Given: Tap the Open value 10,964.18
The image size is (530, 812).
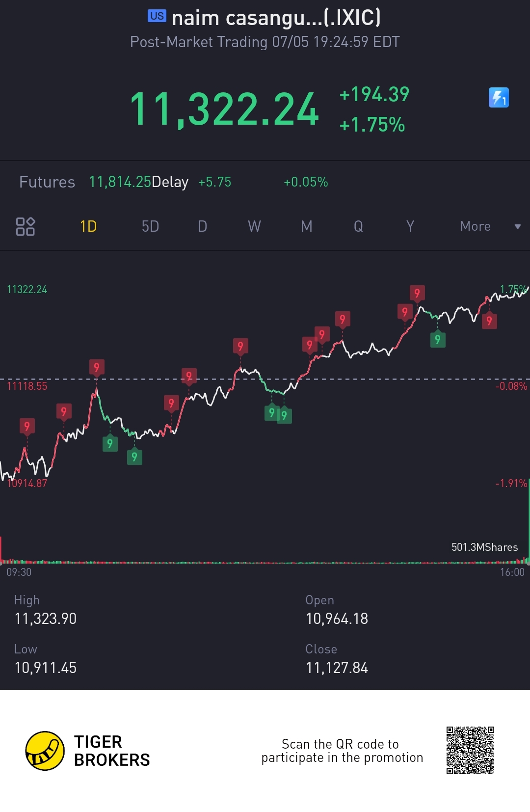Looking at the screenshot, I should point(337,619).
